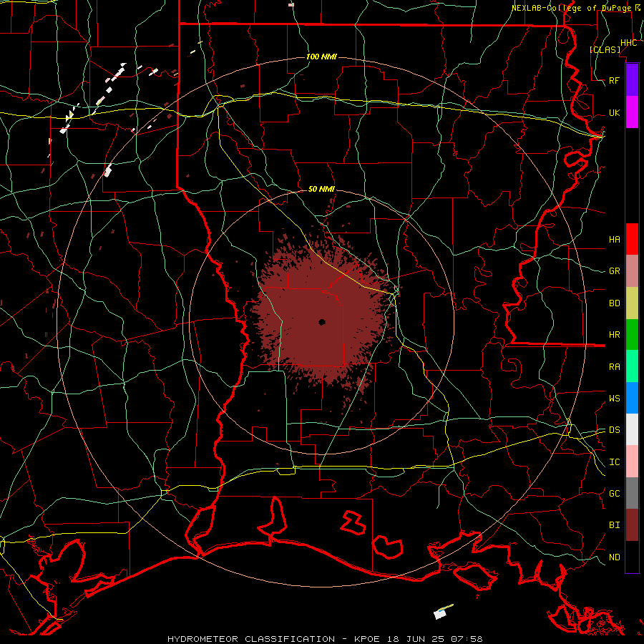Click the GR legend label
644x644 pixels.
click(614, 271)
